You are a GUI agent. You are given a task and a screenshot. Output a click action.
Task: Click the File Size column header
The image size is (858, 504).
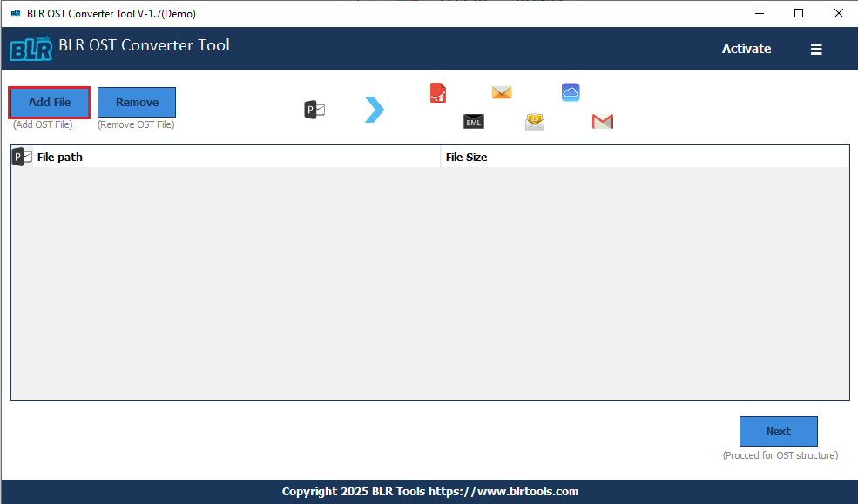coord(463,157)
